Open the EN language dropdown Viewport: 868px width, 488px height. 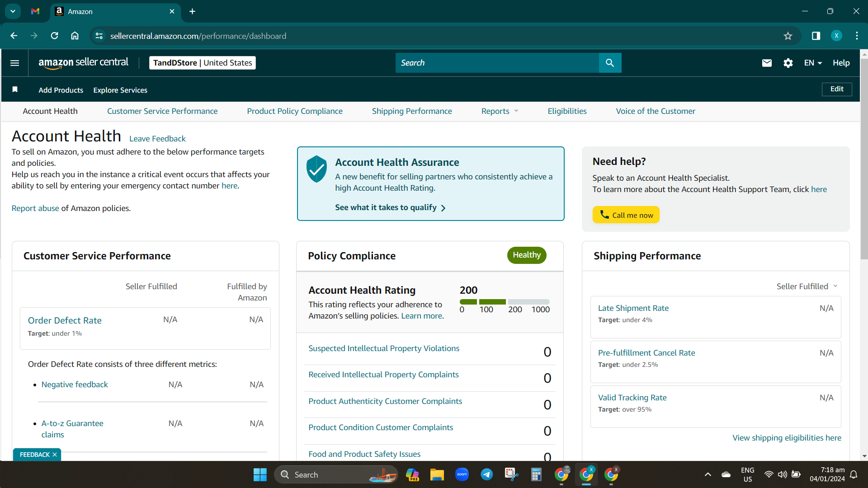(813, 63)
